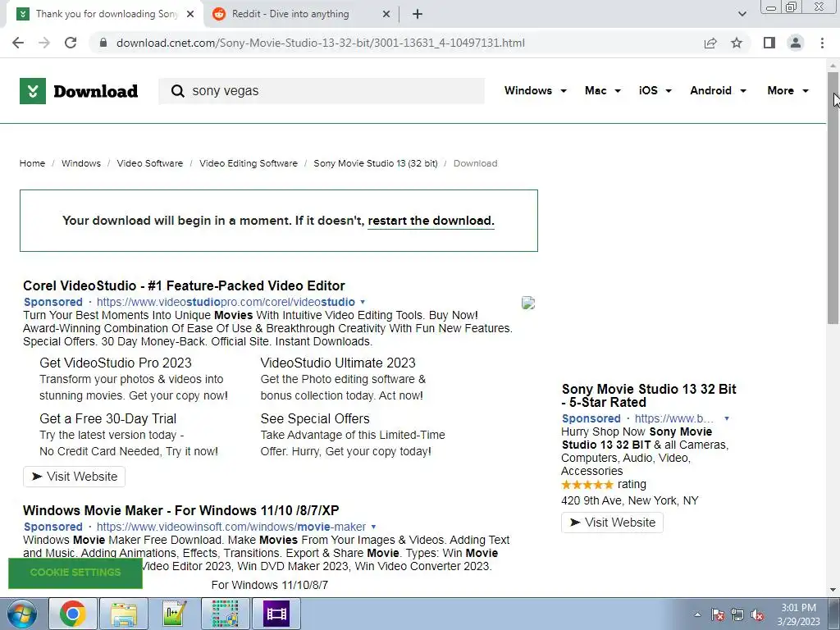
Task: Open Sony Movie Studio 13 breadcrumb
Action: [376, 163]
